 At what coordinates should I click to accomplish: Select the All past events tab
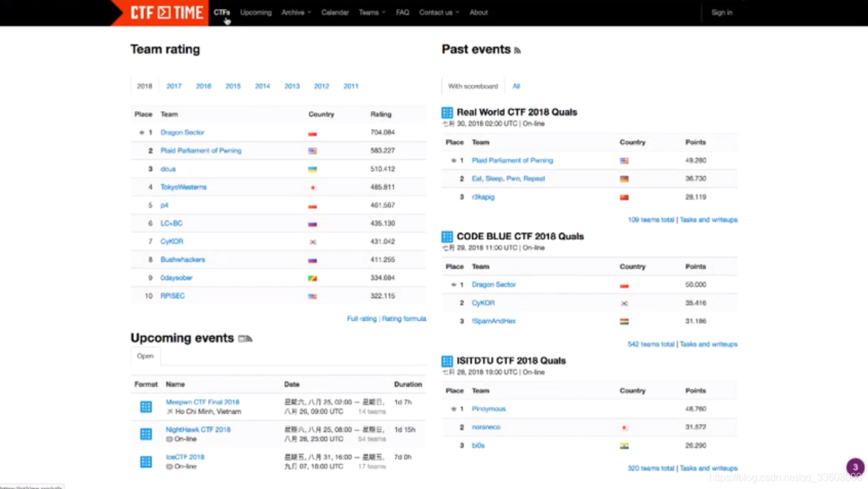[516, 87]
